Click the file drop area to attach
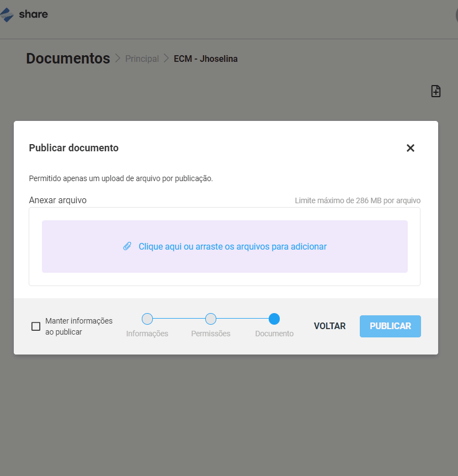Viewport: 458px width, 476px height. 225,246
